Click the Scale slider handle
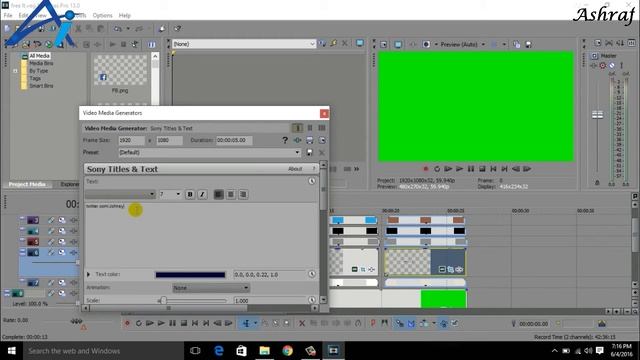 (163, 301)
